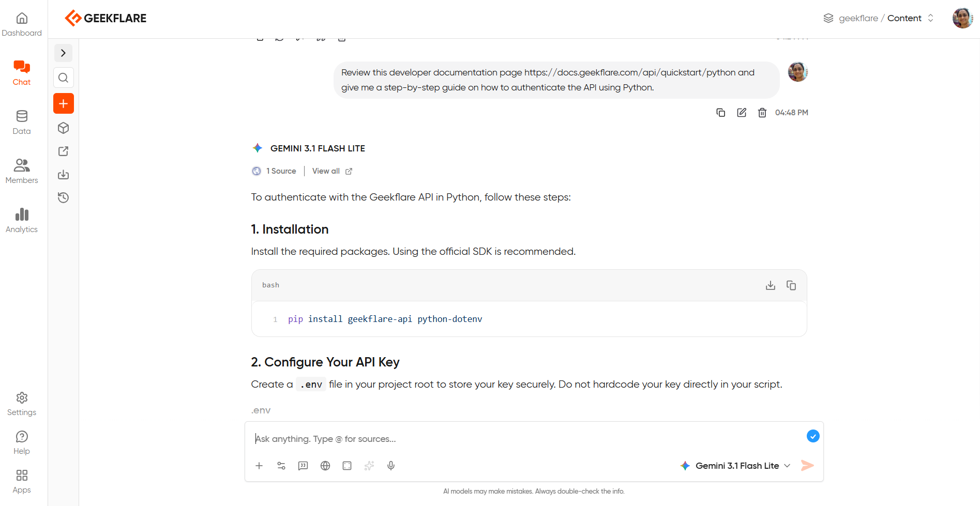Download the bash code snippet
This screenshot has height=506, width=980.
(x=771, y=285)
